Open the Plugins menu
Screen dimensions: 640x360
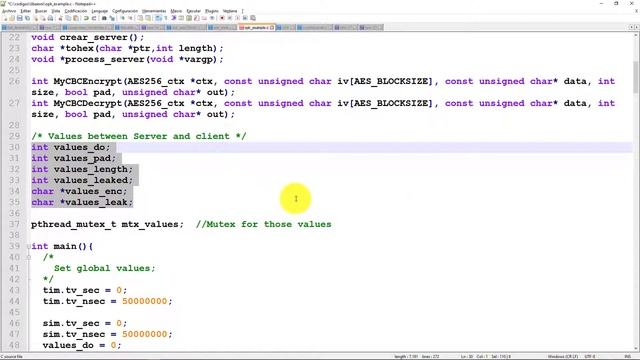211,11
